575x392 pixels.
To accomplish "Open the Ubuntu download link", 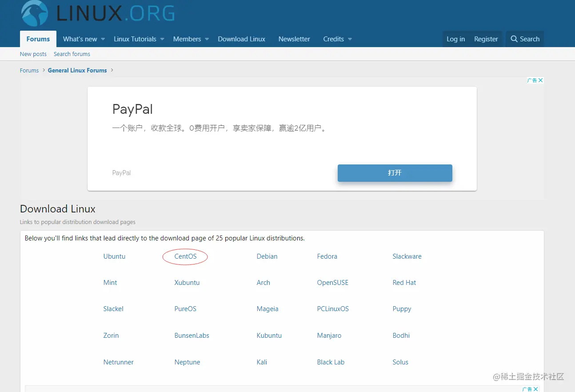I will point(115,256).
